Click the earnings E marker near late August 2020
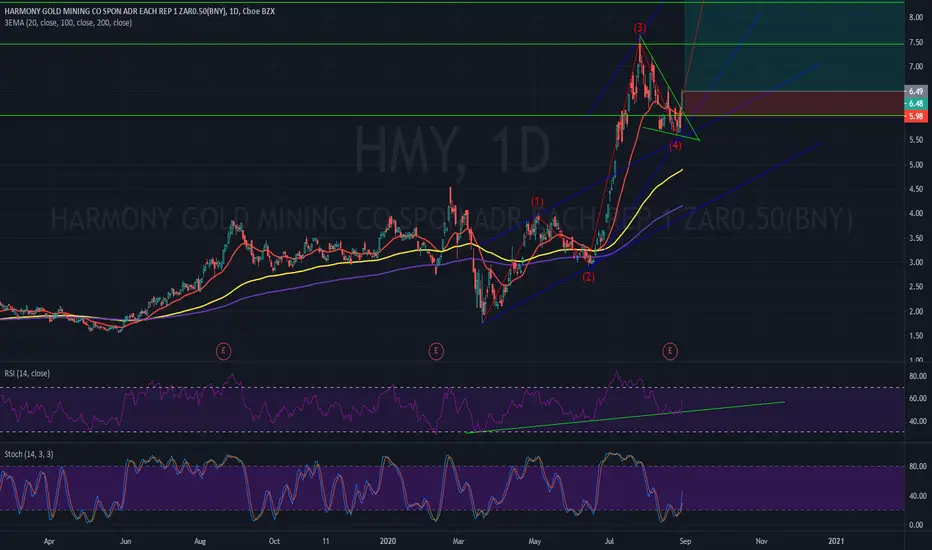This screenshot has height=550, width=932. (x=670, y=351)
